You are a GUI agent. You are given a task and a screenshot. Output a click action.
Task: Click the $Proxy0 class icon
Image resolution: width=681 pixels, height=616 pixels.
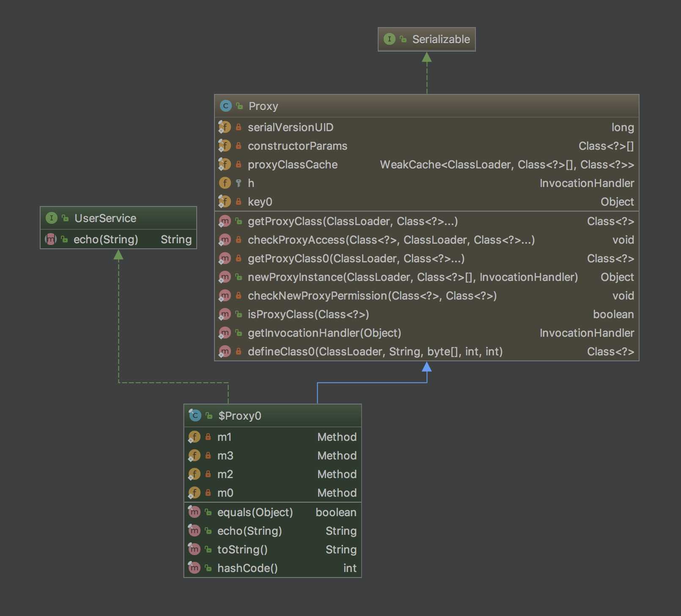[195, 415]
